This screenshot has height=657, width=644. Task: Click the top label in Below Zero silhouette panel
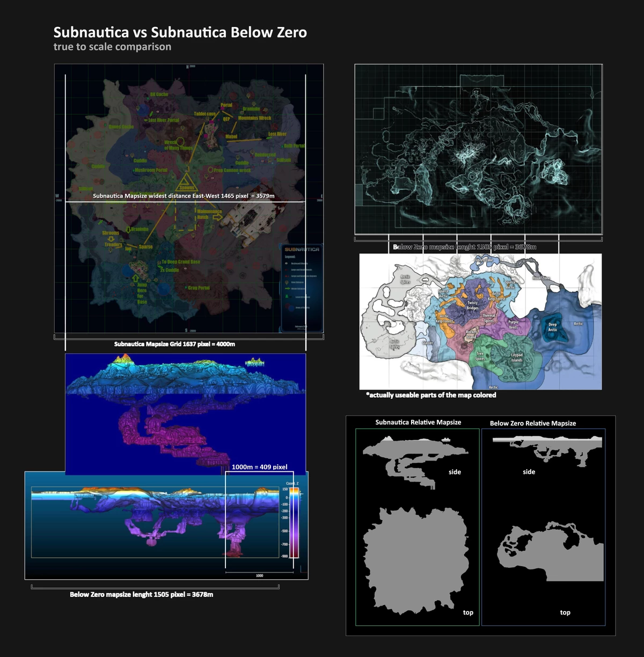click(x=565, y=612)
